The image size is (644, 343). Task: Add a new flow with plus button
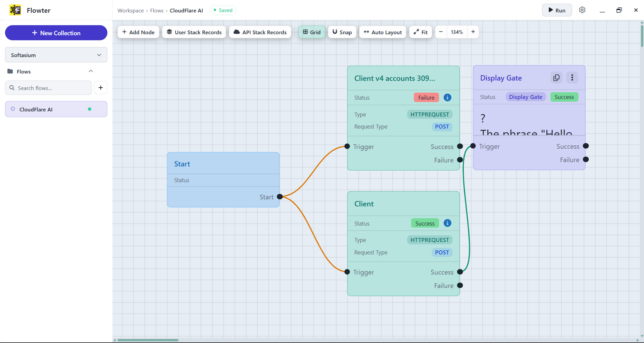pyautogui.click(x=101, y=88)
